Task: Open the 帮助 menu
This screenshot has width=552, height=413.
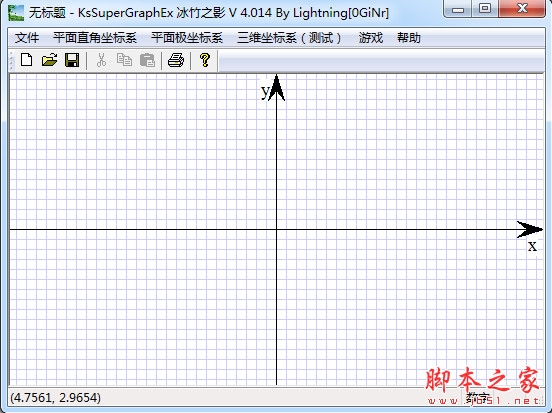Action: [x=409, y=38]
